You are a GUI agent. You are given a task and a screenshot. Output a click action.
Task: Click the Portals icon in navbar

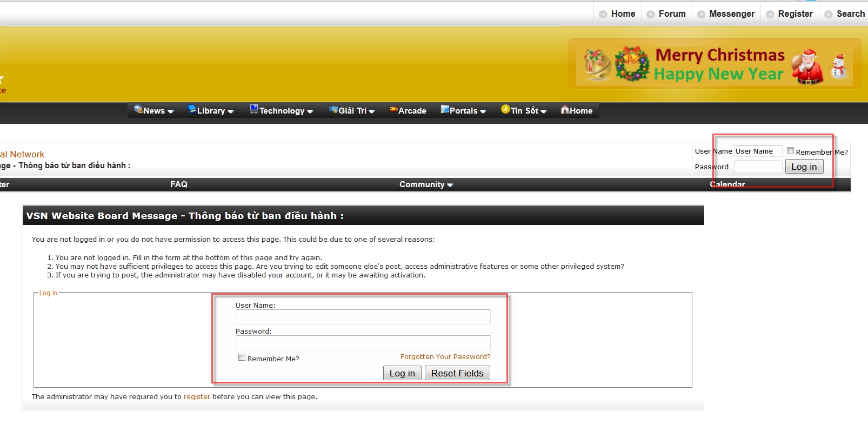(445, 109)
